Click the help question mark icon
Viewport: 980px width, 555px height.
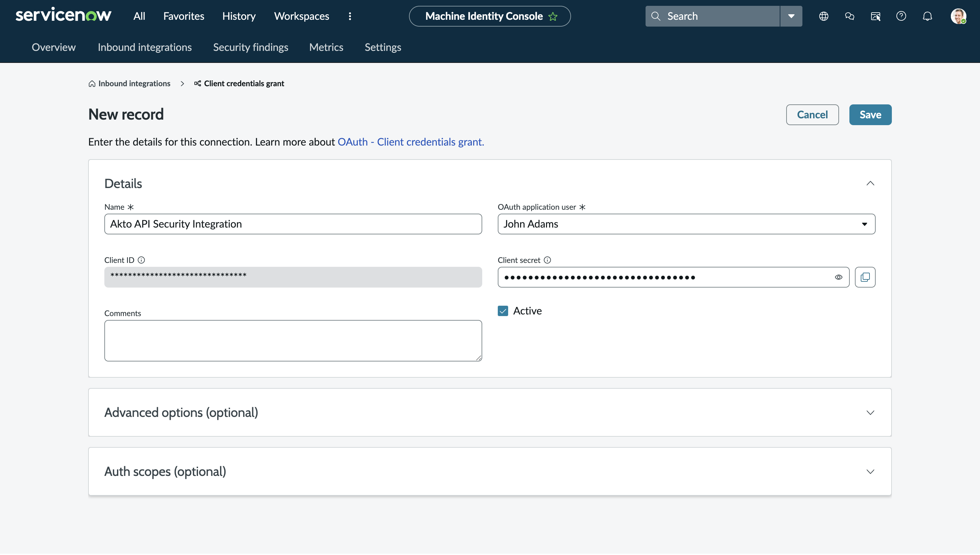[x=901, y=16]
